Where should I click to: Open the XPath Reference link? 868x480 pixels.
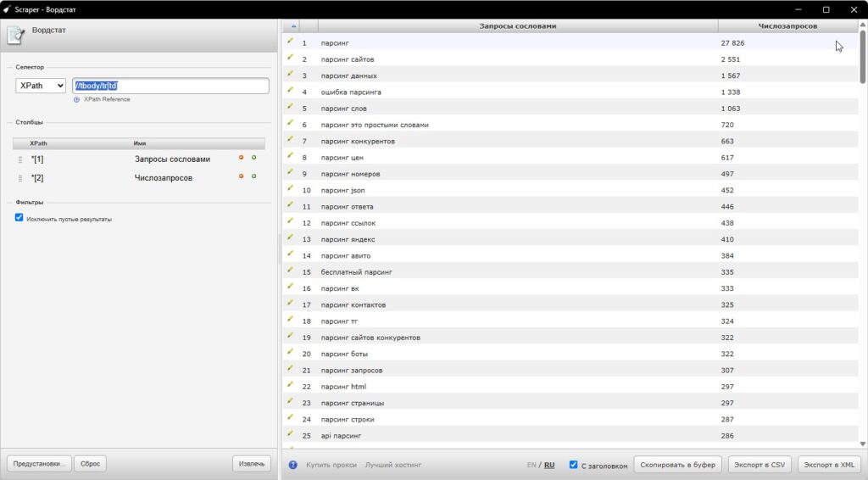pyautogui.click(x=107, y=100)
